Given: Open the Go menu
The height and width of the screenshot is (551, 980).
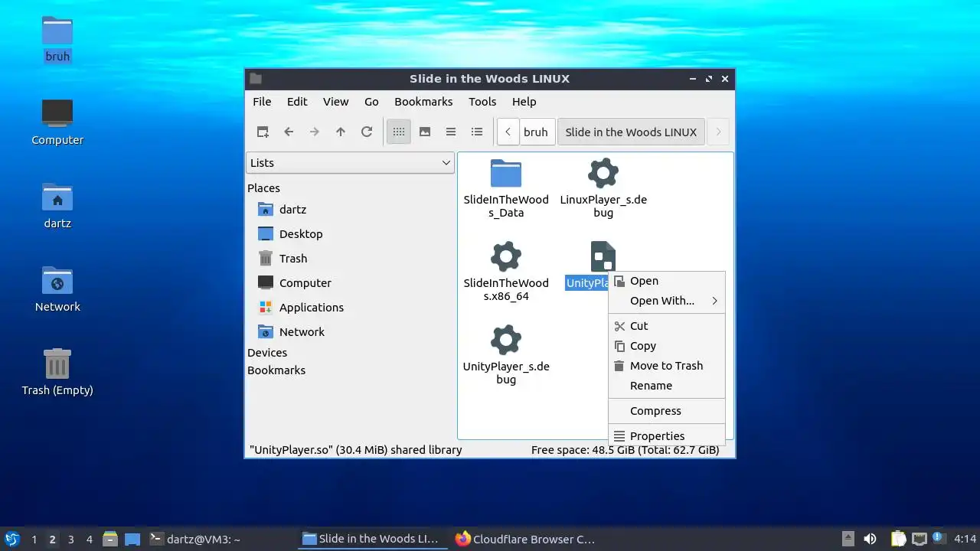Looking at the screenshot, I should (x=371, y=101).
